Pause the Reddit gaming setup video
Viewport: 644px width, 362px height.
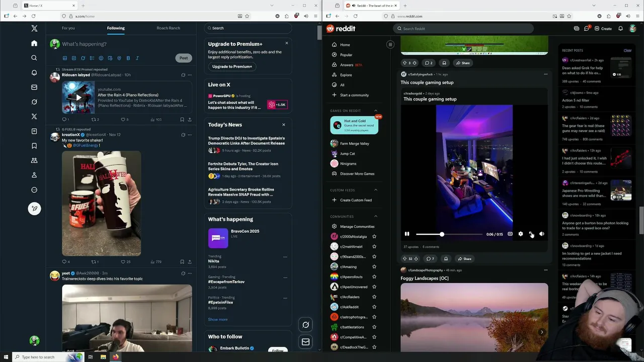pos(407,234)
